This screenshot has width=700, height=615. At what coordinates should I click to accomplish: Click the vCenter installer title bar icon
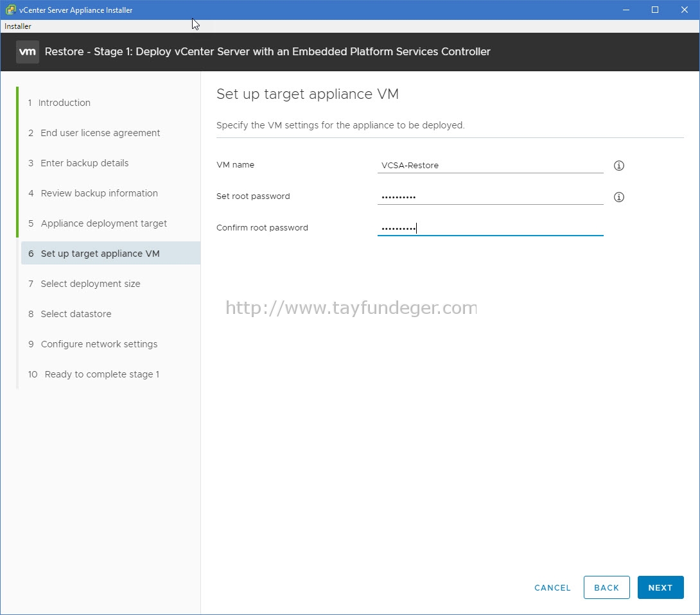point(10,10)
